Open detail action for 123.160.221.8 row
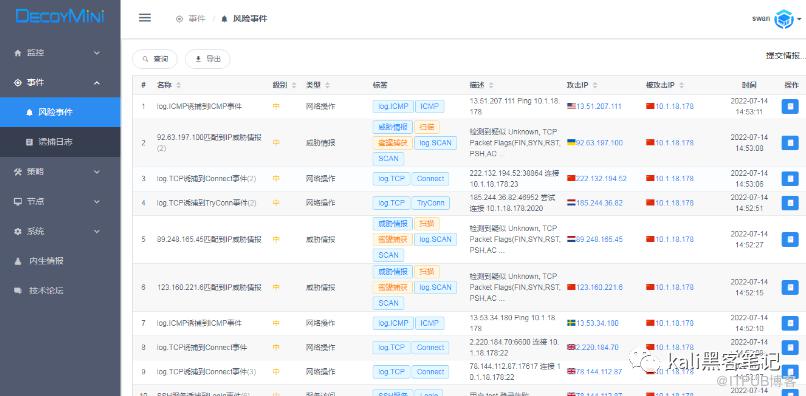The height and width of the screenshot is (396, 806). [x=790, y=287]
